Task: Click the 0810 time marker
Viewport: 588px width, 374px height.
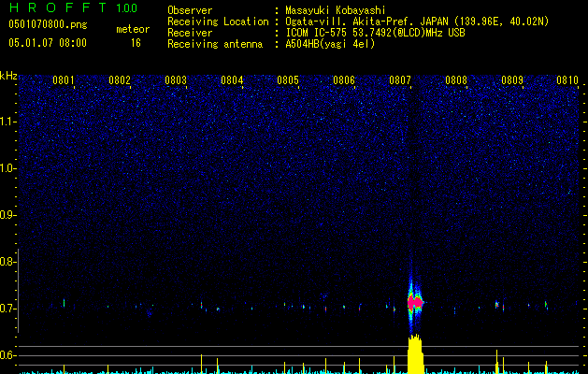Action: point(567,80)
